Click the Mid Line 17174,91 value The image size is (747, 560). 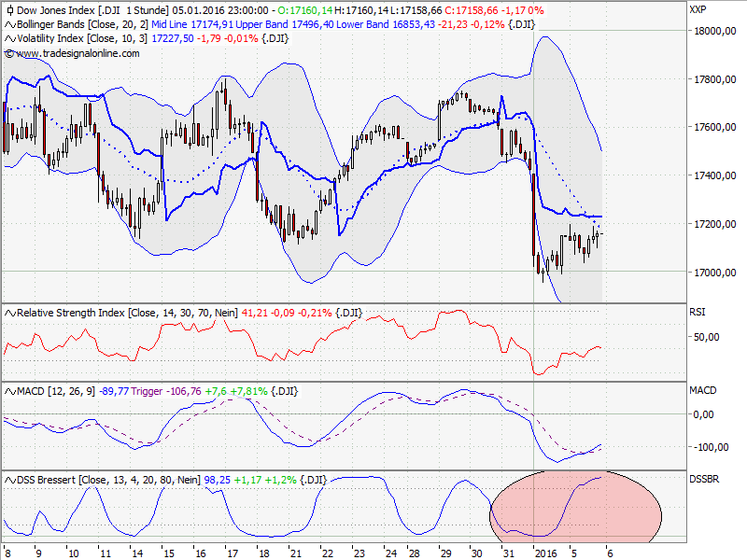pos(192,24)
